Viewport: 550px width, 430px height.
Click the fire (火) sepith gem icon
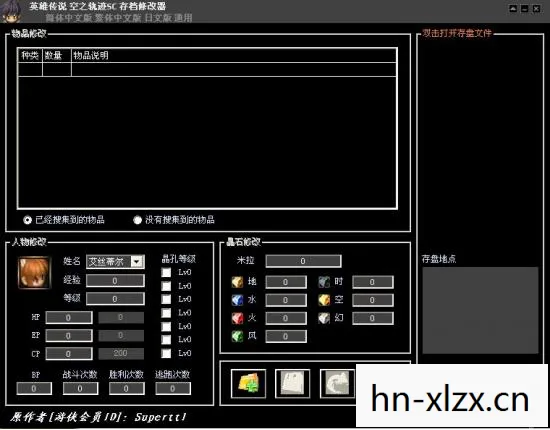point(237,318)
